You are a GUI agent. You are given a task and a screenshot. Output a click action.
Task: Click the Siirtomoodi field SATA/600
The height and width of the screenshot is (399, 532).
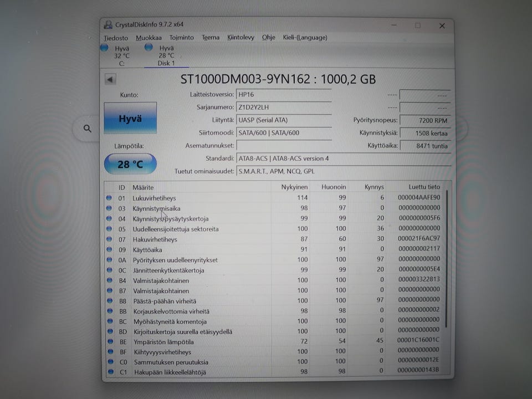[x=284, y=132]
